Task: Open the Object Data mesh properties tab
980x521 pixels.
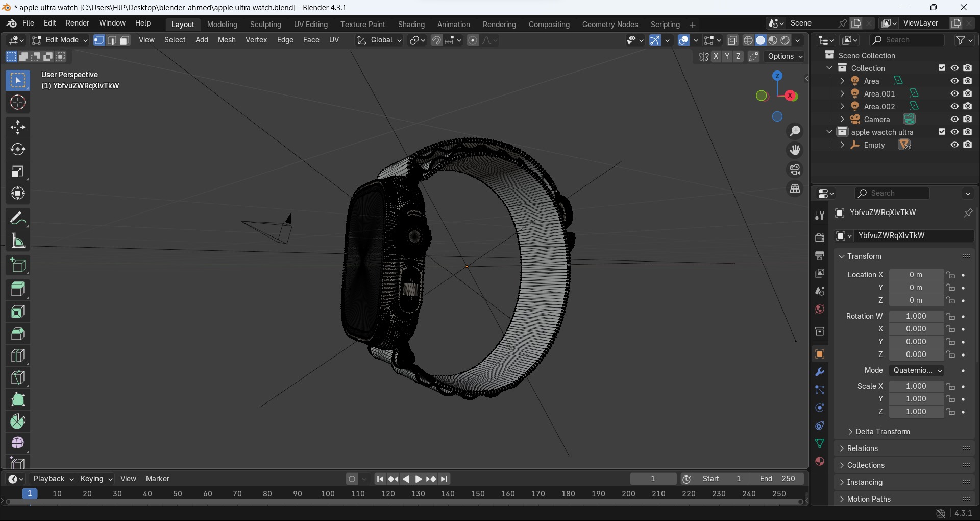Action: pyautogui.click(x=820, y=443)
